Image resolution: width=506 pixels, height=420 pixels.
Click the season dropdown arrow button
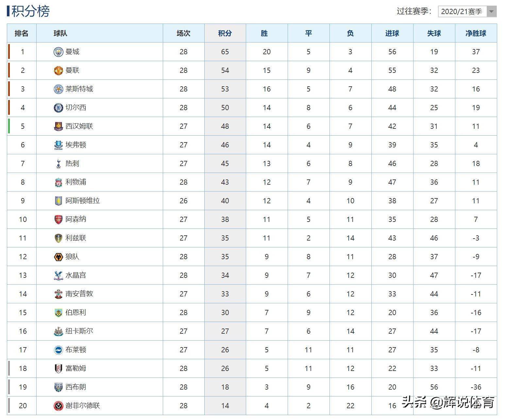tap(491, 11)
